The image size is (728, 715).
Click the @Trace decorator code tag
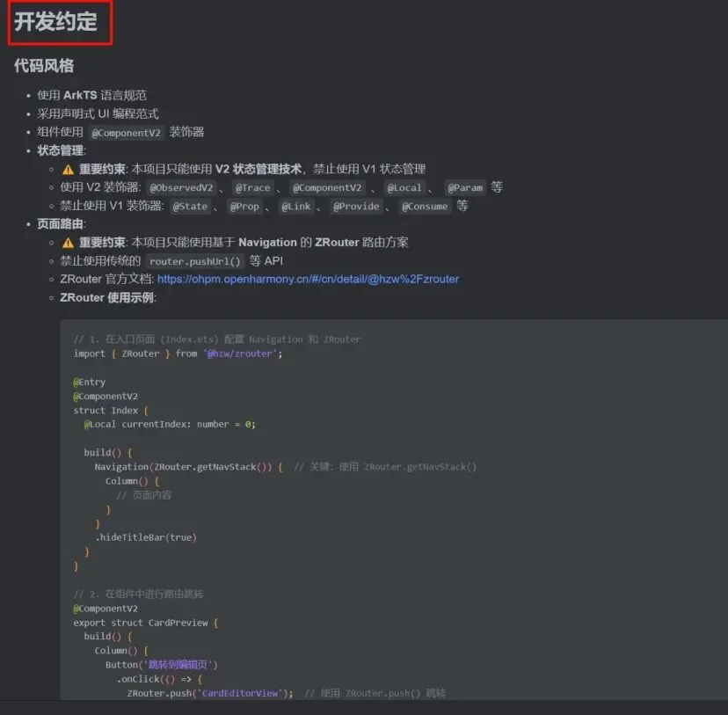point(252,187)
